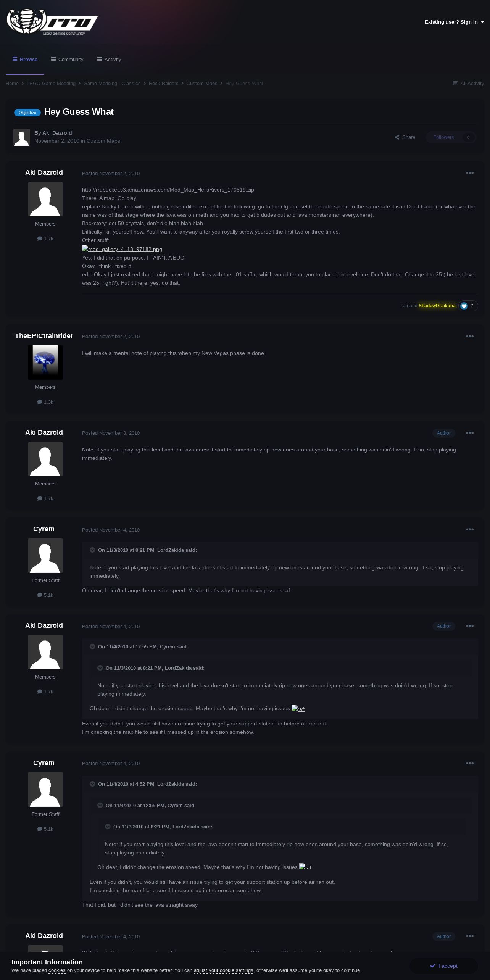This screenshot has height=980, width=490.
Task: Click the RRU LEGO Gaming Community logo
Action: (x=52, y=22)
